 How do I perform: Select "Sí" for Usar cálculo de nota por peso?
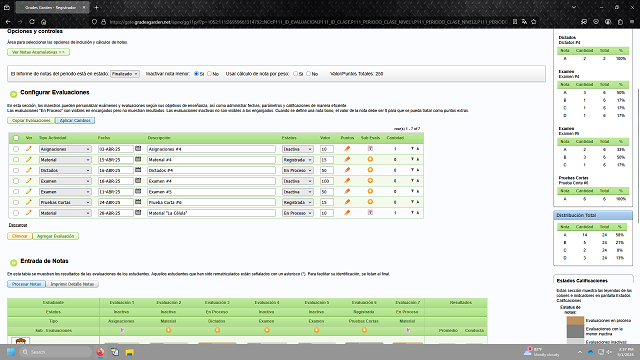(x=296, y=73)
